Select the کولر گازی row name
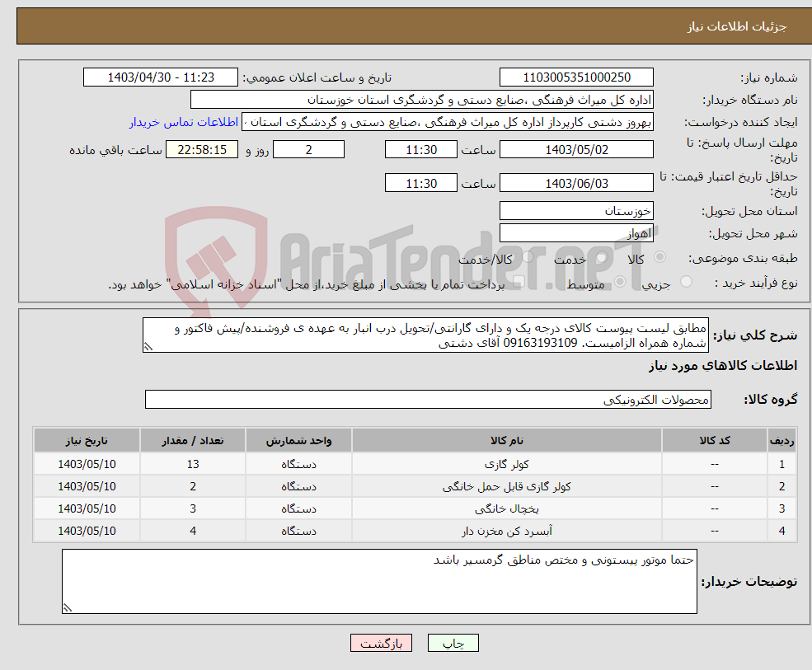This screenshot has width=812, height=670. [507, 465]
